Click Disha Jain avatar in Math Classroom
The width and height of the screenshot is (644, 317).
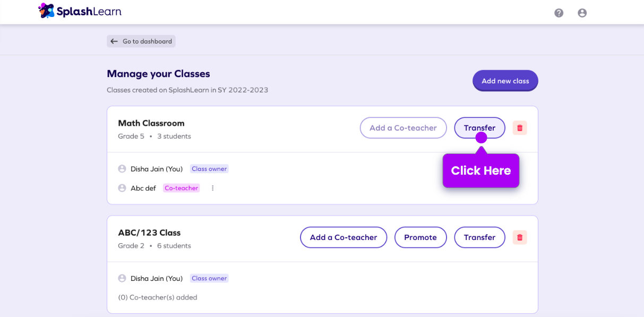pyautogui.click(x=122, y=169)
